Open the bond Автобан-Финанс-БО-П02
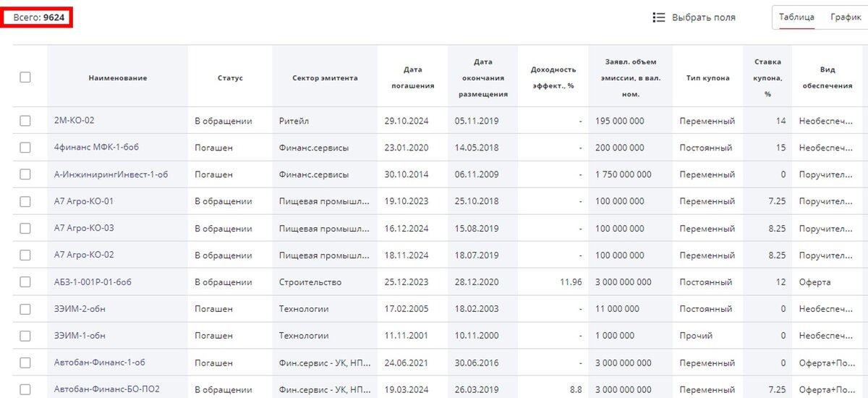868x398 pixels. click(107, 389)
